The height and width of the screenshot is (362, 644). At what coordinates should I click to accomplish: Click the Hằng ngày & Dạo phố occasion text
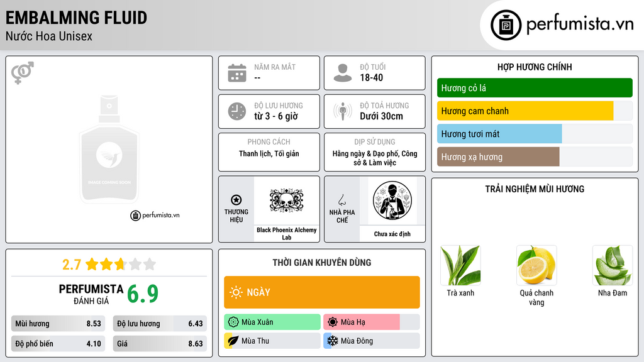[375, 158]
